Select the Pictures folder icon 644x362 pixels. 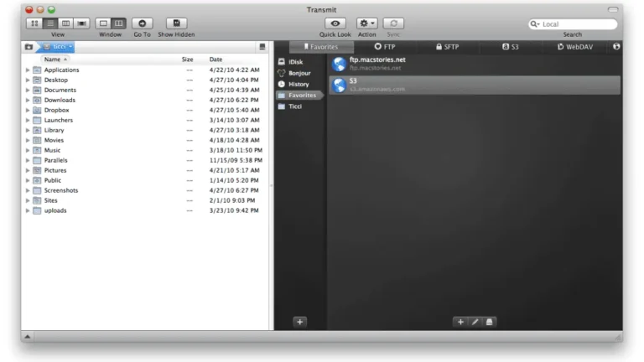(37, 170)
